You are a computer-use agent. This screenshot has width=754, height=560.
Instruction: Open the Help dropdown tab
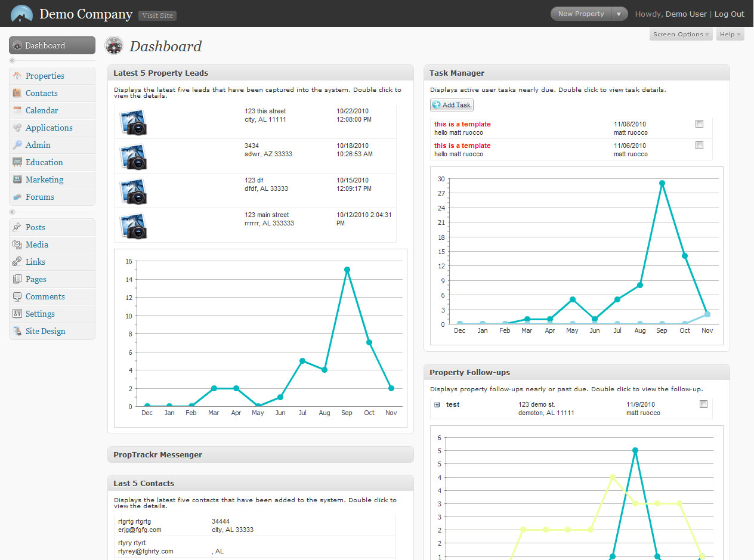click(730, 35)
